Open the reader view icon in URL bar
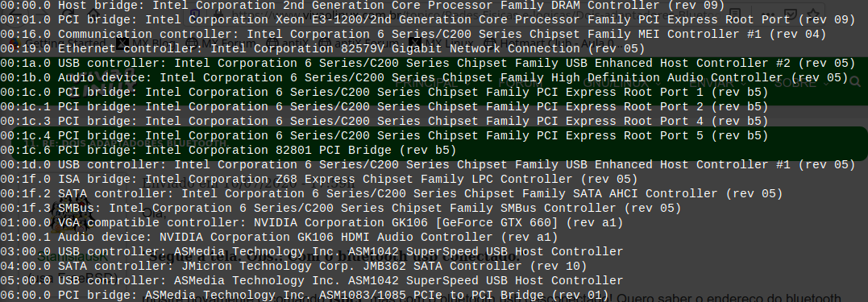The height and width of the screenshot is (302, 868). 734,14
